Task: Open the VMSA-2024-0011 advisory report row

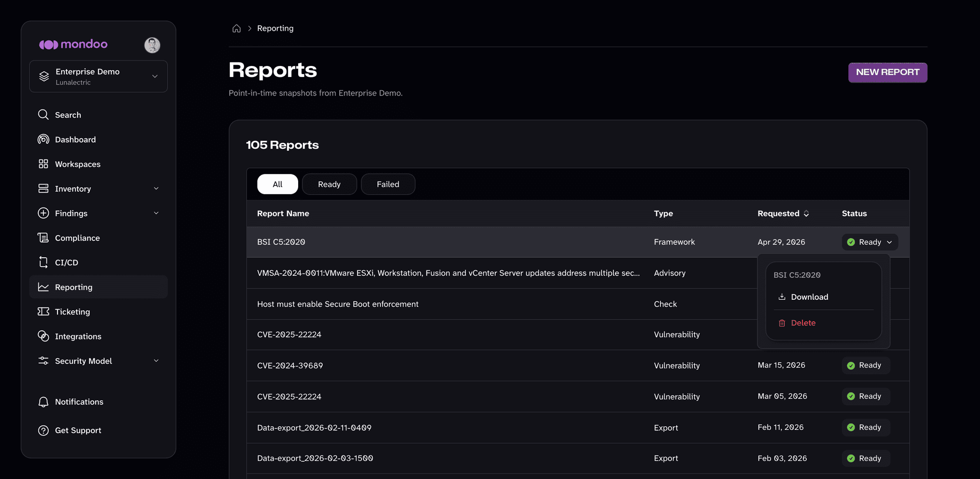Action: coord(501,273)
